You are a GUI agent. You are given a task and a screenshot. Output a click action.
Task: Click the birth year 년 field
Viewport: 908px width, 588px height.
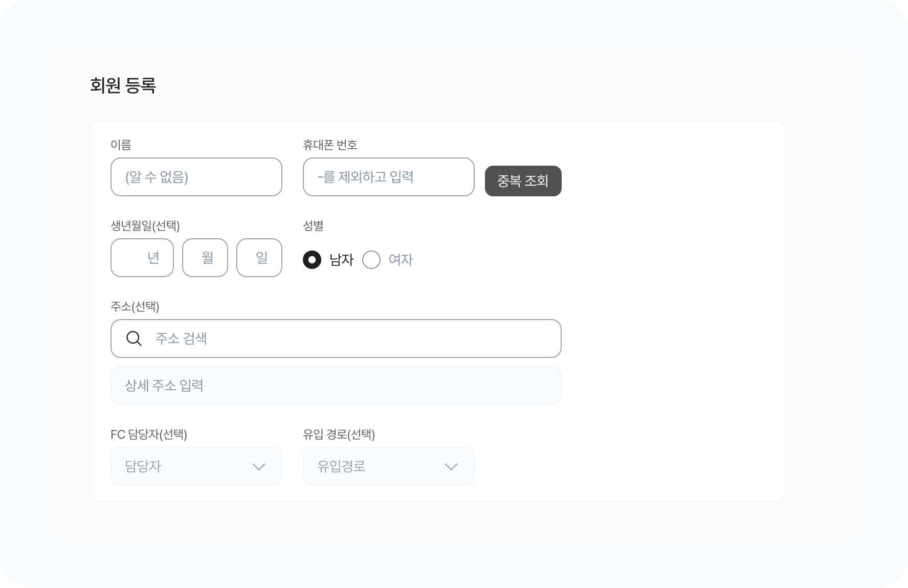coord(142,258)
